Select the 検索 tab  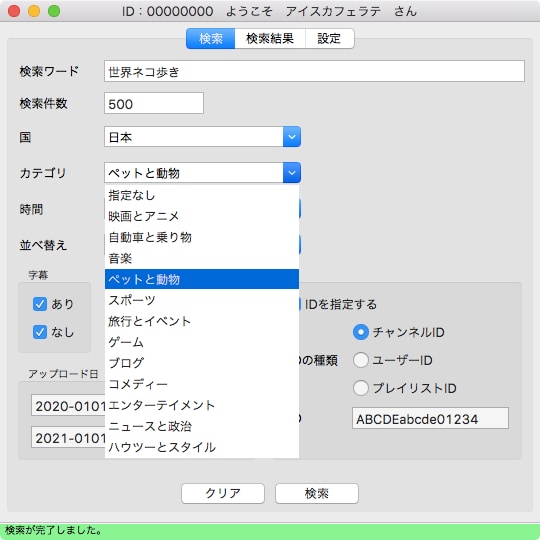click(x=210, y=38)
